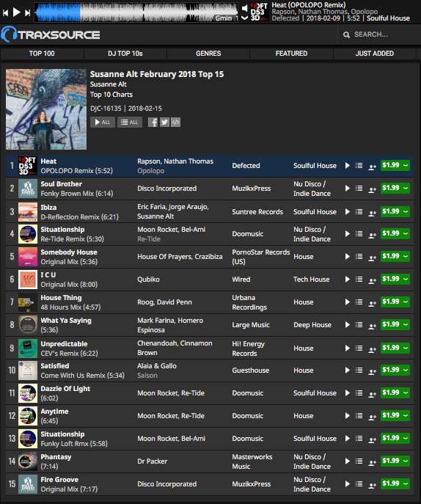Share chart on Twitter
The width and height of the screenshot is (421, 504).
164,122
